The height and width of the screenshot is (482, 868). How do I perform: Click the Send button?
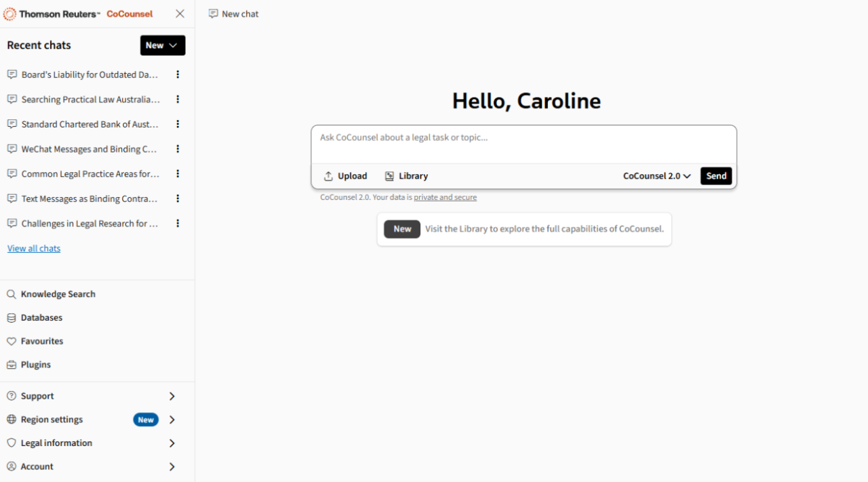pyautogui.click(x=716, y=176)
